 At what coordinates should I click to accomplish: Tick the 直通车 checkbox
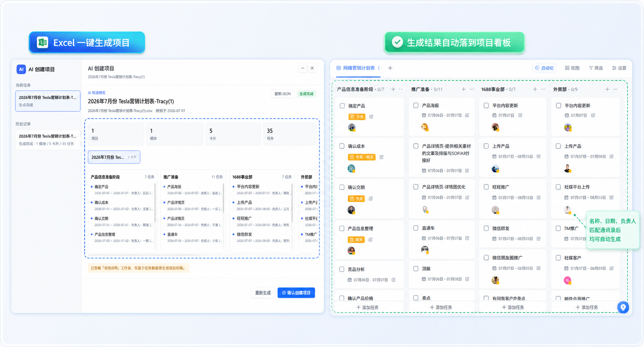click(416, 228)
